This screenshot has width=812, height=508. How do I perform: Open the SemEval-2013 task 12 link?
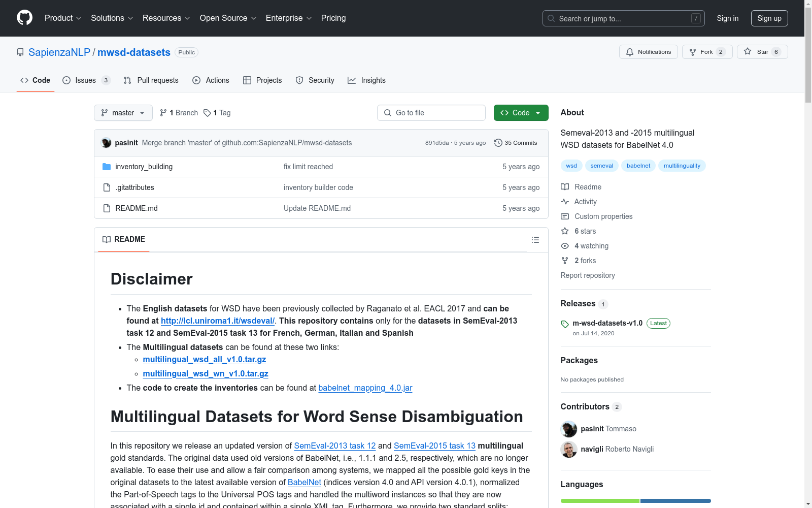coord(335,446)
